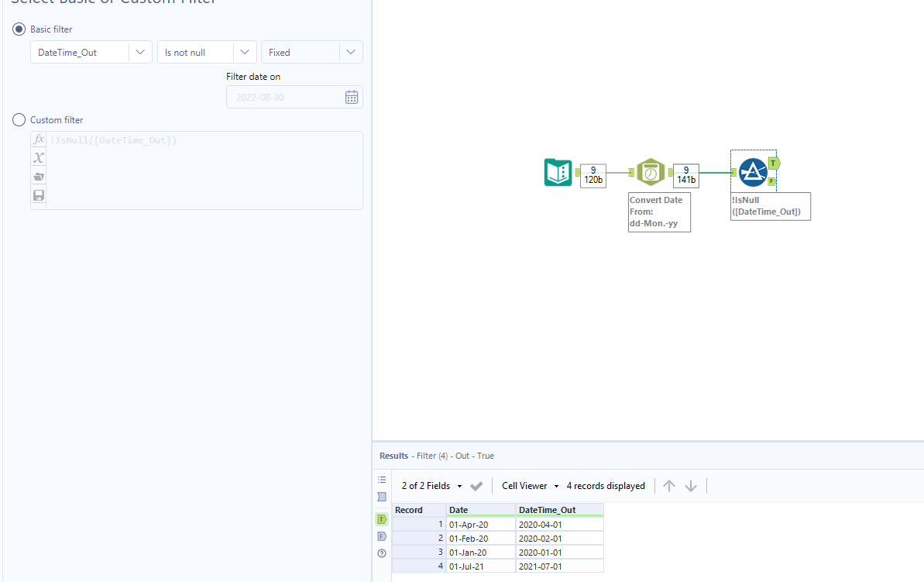Screen dimensions: 924x582
Task: Open the help icon in the Results pane
Action: pos(381,553)
